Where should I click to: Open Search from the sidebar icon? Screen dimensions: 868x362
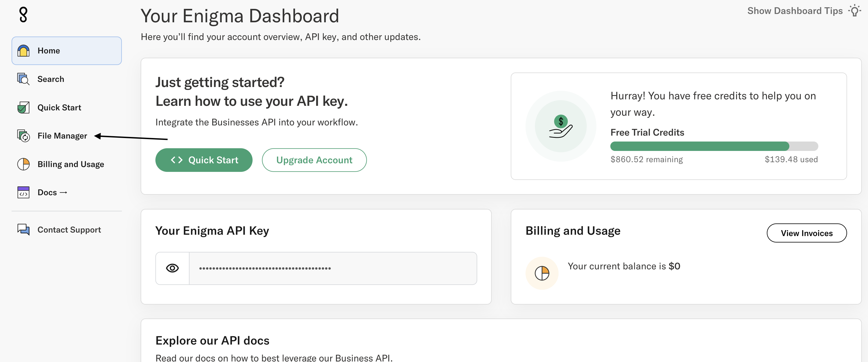point(23,79)
